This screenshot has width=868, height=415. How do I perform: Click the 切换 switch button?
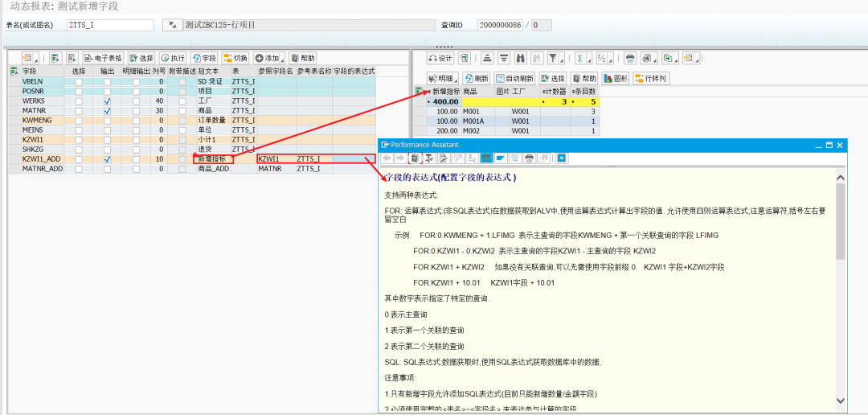(x=235, y=58)
